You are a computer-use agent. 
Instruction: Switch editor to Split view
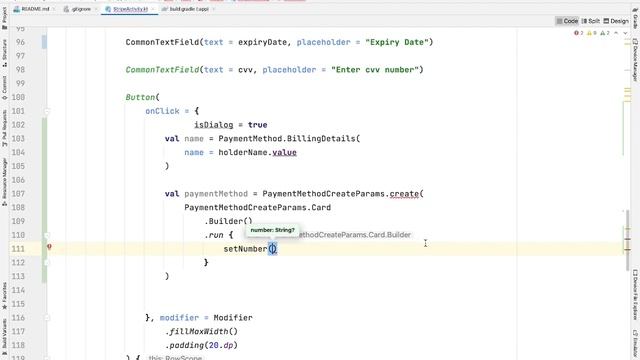(591, 21)
